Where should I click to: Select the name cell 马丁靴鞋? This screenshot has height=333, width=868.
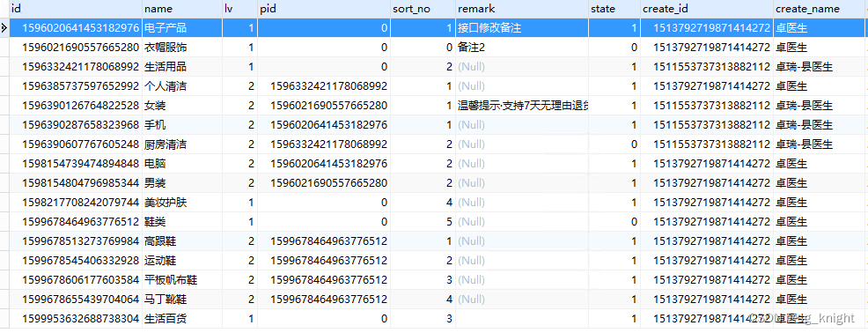[182, 300]
